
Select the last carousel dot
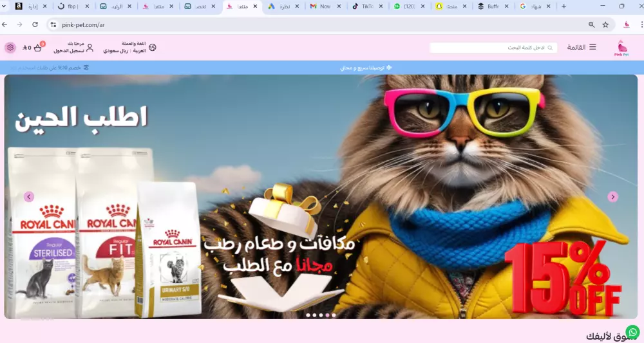click(x=334, y=315)
